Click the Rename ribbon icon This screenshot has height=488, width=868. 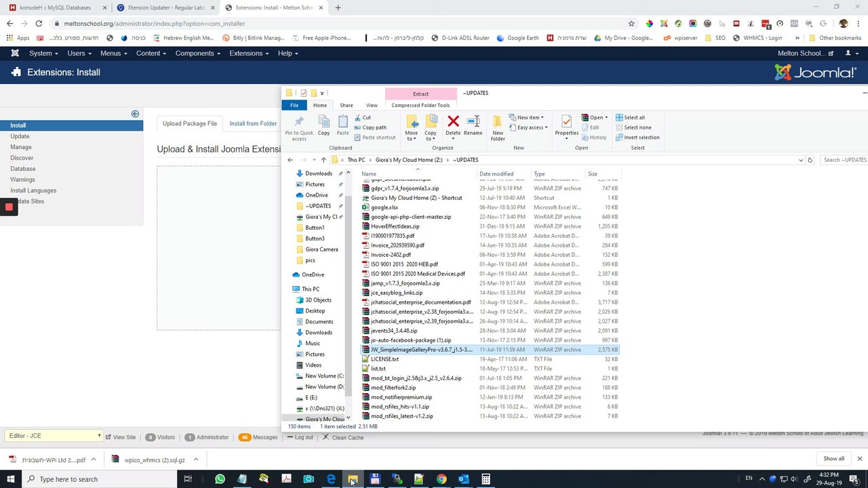tap(473, 125)
